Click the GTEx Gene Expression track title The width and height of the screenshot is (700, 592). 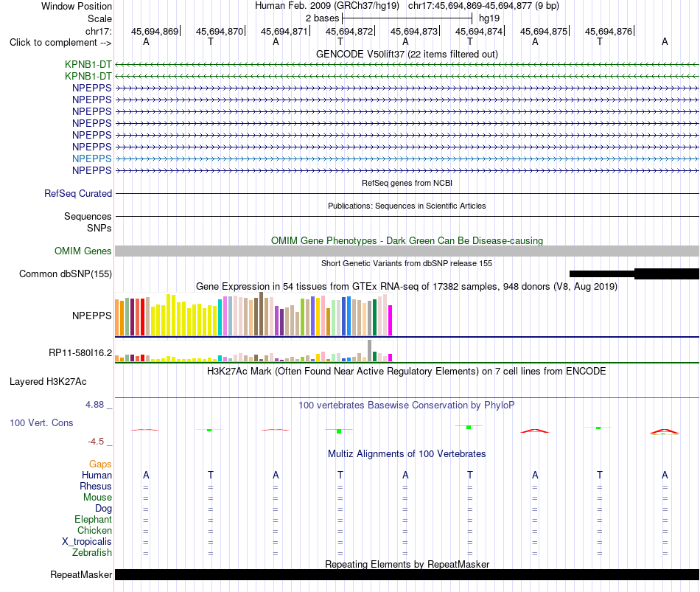[x=407, y=286]
